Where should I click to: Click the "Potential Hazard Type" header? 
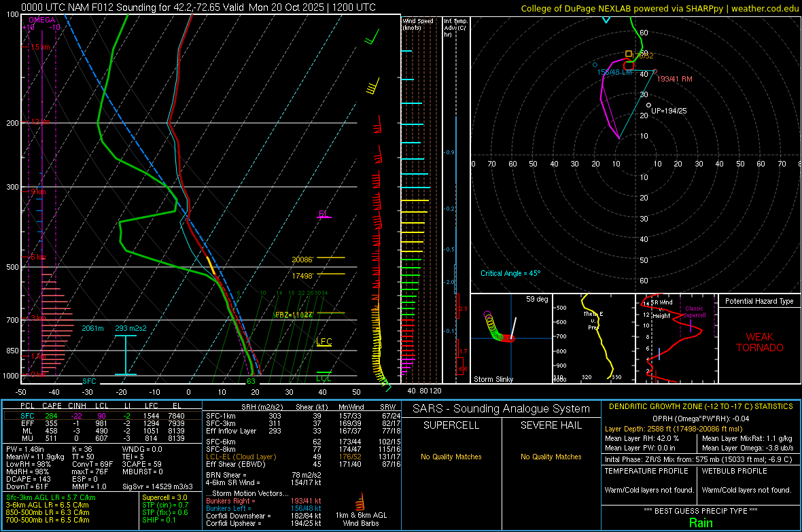pyautogui.click(x=760, y=301)
